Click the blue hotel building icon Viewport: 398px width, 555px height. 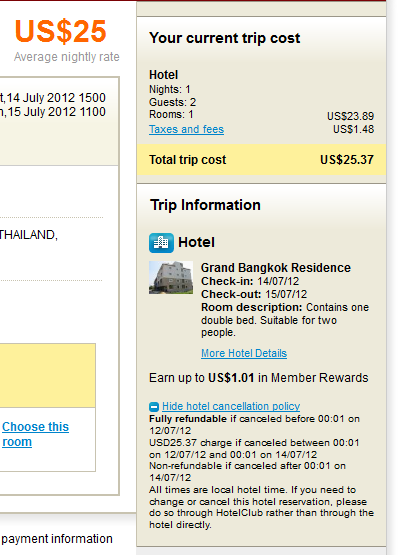tap(161, 243)
